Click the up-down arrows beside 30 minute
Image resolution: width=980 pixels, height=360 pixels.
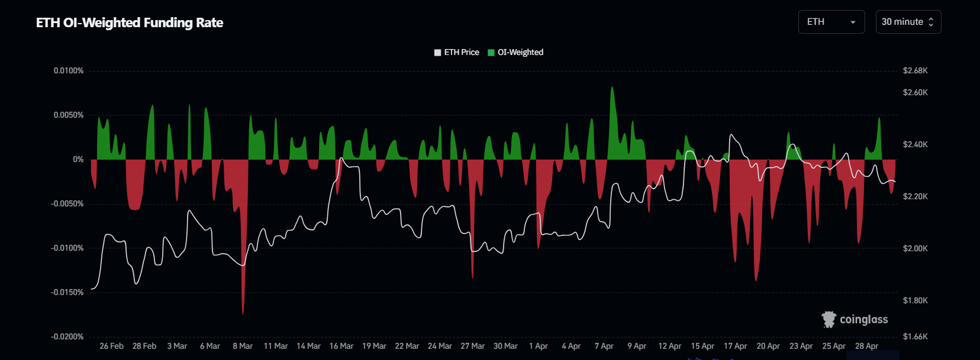point(931,22)
